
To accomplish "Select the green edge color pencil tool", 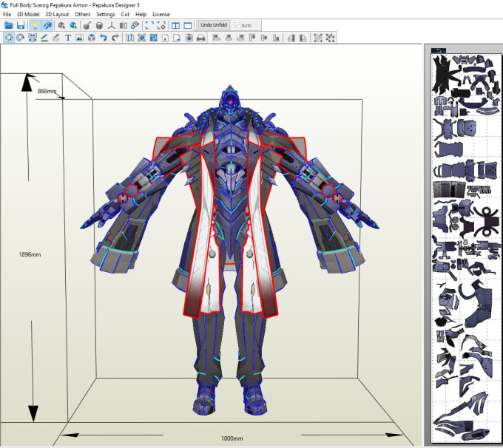I will coord(44,38).
